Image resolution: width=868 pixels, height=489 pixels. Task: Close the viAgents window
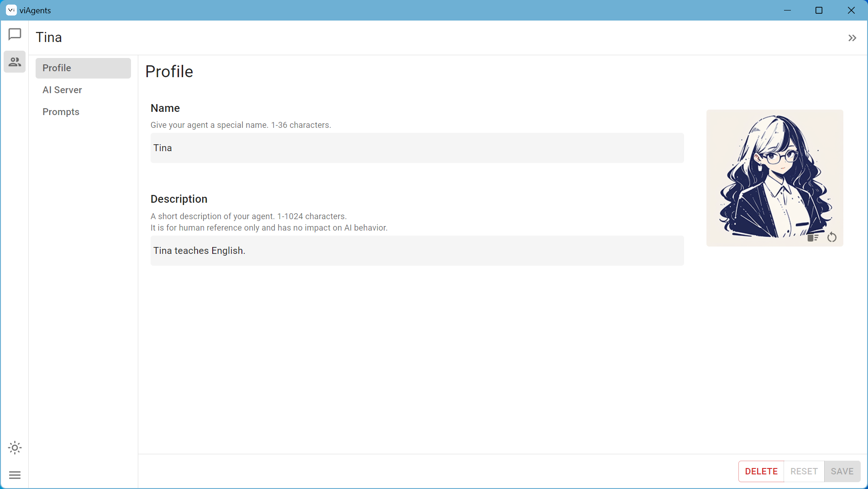point(851,10)
